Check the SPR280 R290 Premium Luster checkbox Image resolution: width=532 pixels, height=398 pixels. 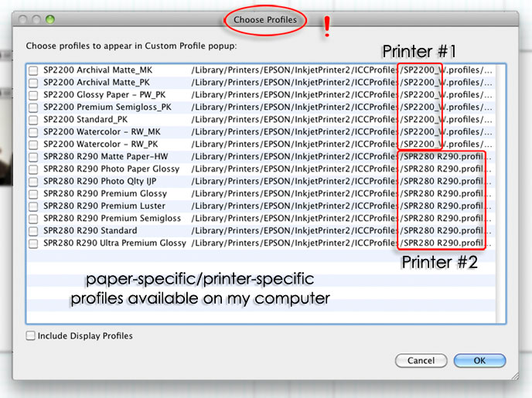(x=33, y=206)
